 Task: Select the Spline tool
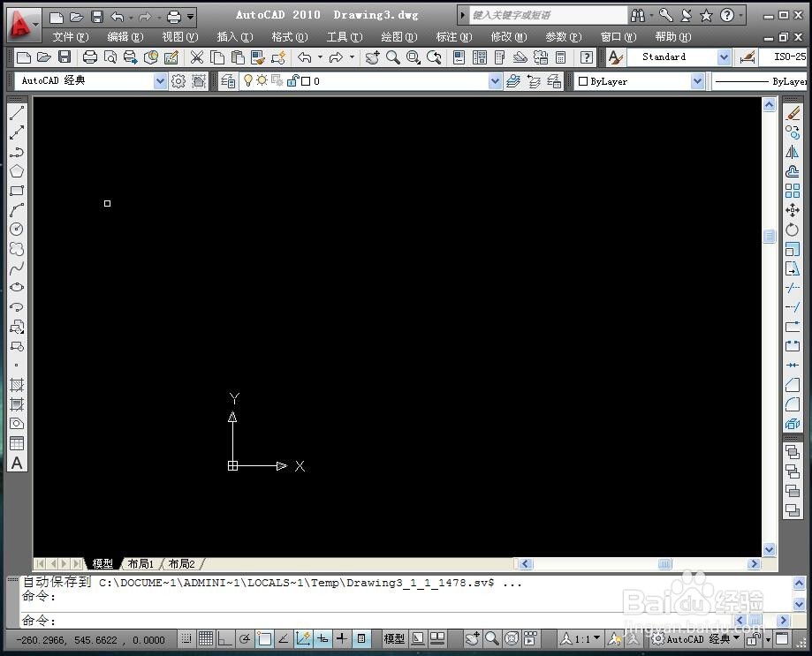pos(17,268)
